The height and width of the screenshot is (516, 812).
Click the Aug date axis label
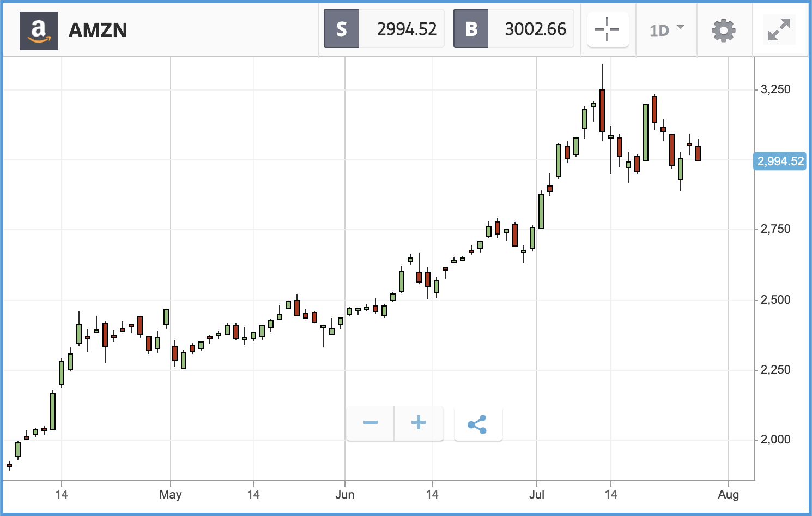pos(729,495)
